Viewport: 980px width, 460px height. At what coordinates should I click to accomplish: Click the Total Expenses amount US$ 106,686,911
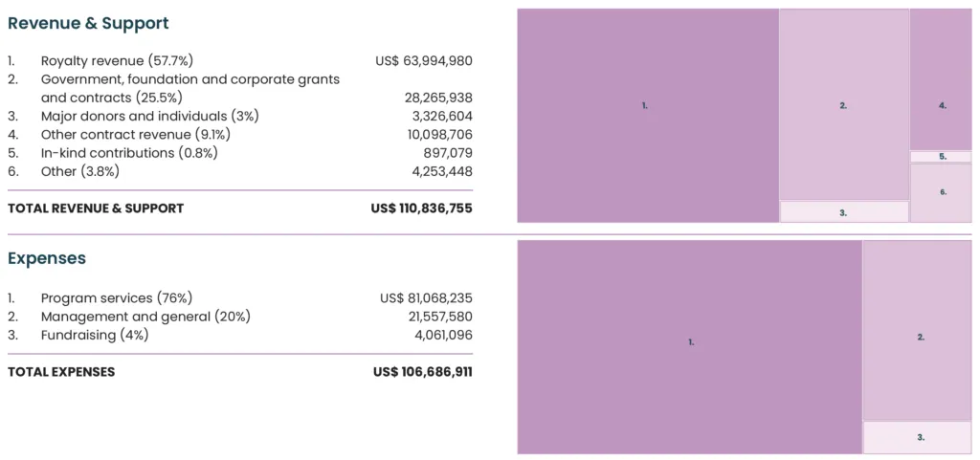422,372
